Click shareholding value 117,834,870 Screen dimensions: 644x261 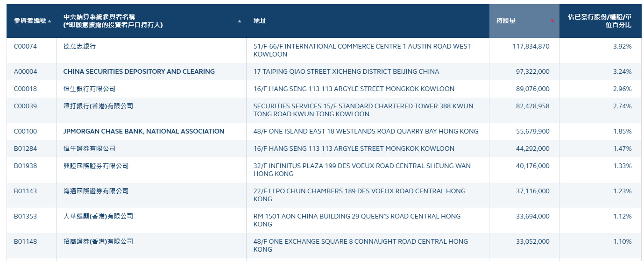[531, 46]
